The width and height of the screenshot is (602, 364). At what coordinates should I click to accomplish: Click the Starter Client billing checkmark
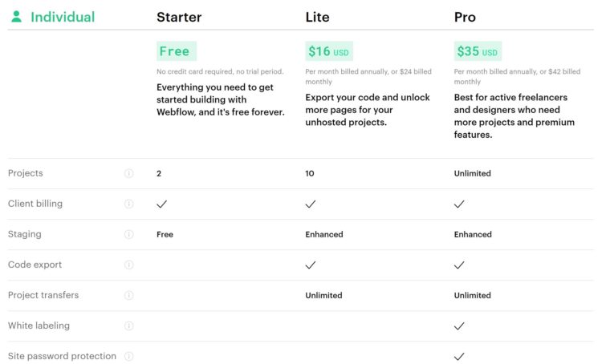[162, 204]
